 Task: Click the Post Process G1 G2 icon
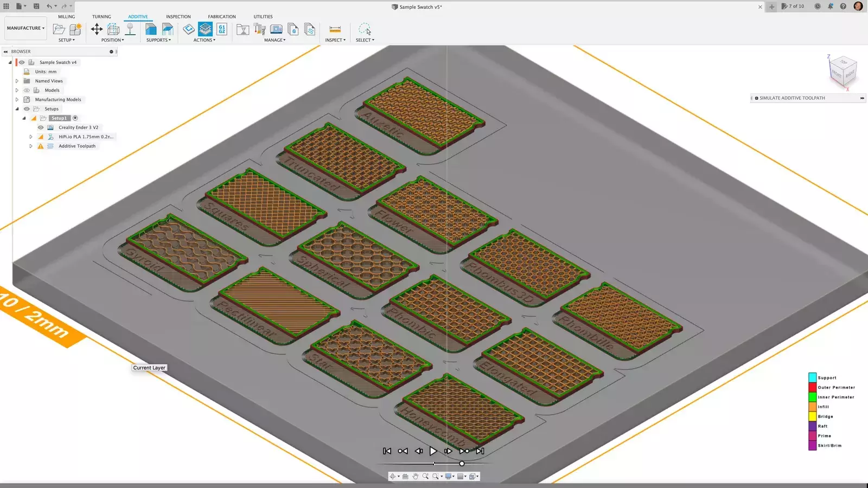(222, 29)
